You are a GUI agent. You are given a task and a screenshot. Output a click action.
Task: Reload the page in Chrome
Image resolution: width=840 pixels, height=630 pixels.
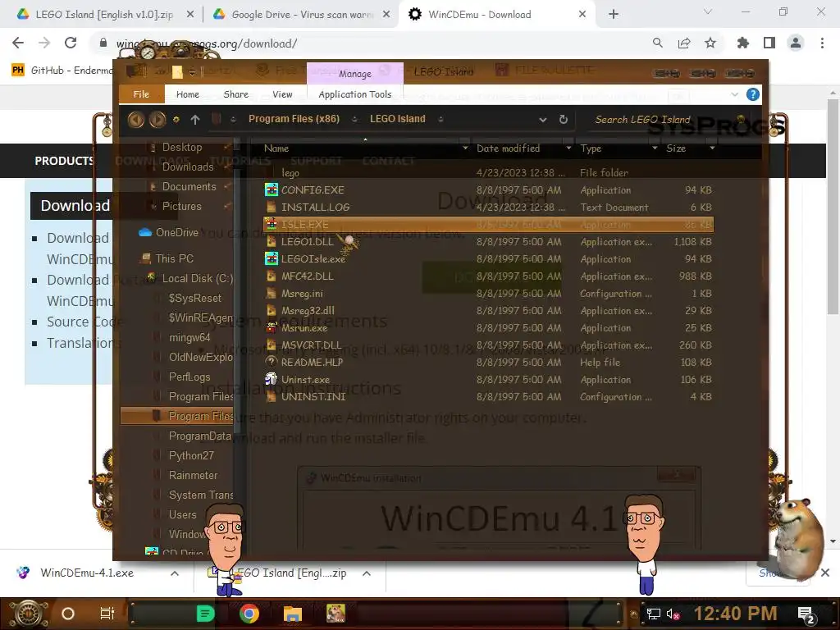click(x=71, y=43)
